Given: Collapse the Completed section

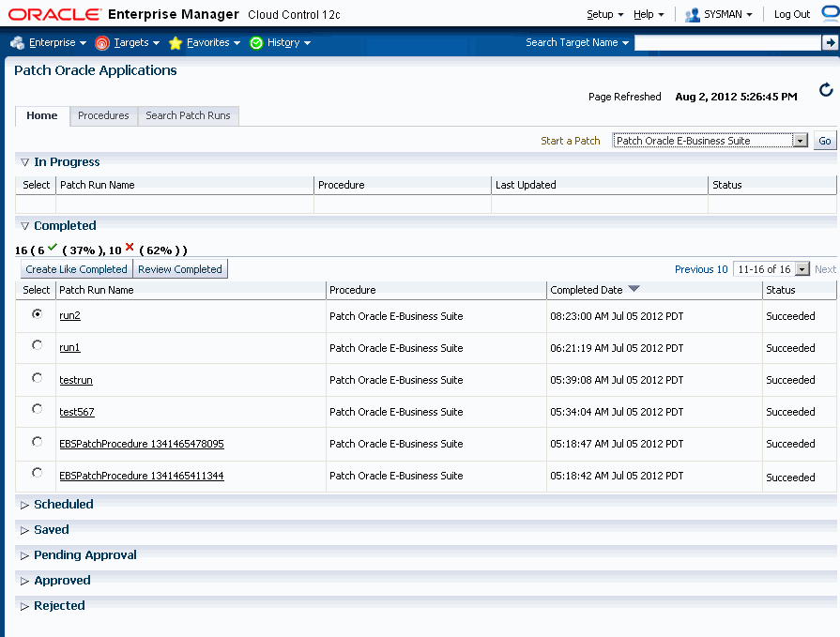Looking at the screenshot, I should click(x=24, y=226).
